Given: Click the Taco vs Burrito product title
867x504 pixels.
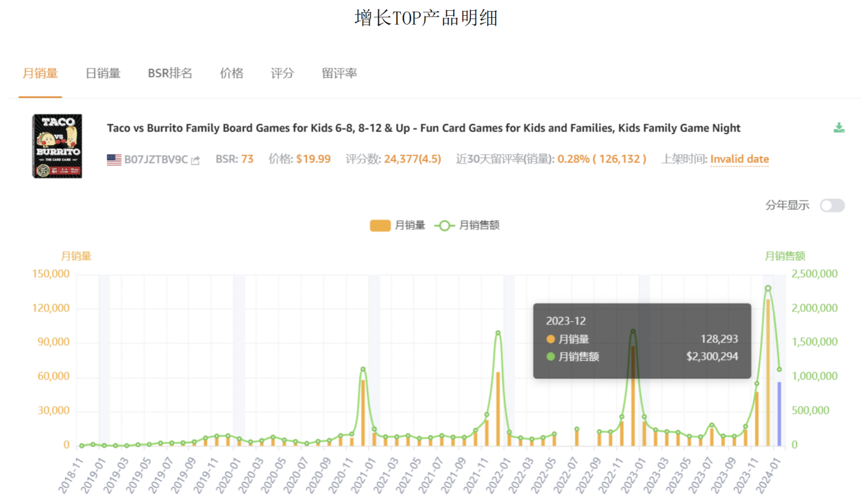Looking at the screenshot, I should [x=424, y=128].
